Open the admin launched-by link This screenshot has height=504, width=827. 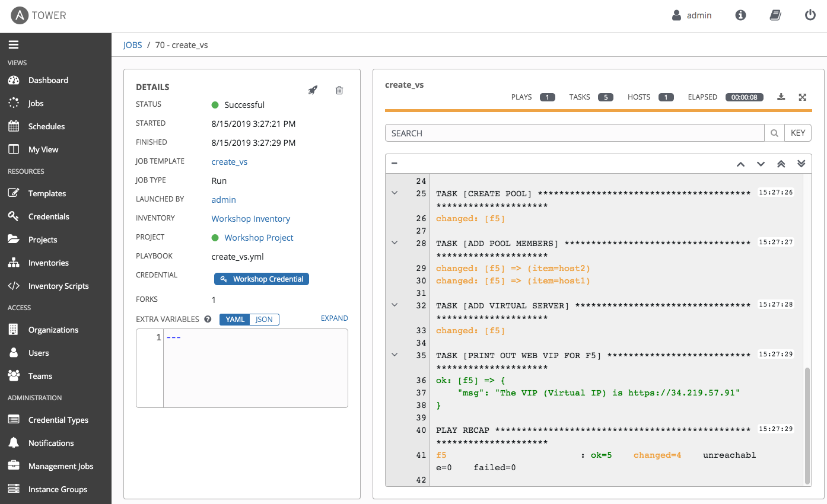click(224, 200)
